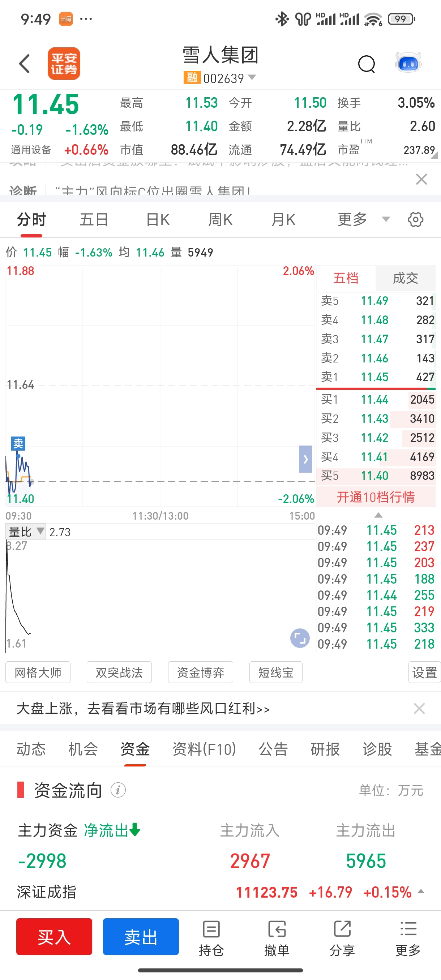Tap the red 买入 button
441x980 pixels.
54,936
